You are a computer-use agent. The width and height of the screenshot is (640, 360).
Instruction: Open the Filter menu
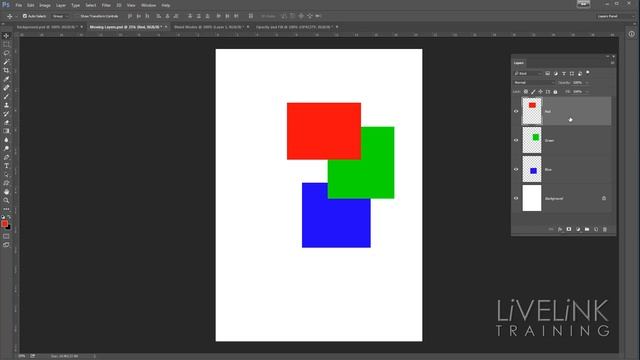coord(106,5)
